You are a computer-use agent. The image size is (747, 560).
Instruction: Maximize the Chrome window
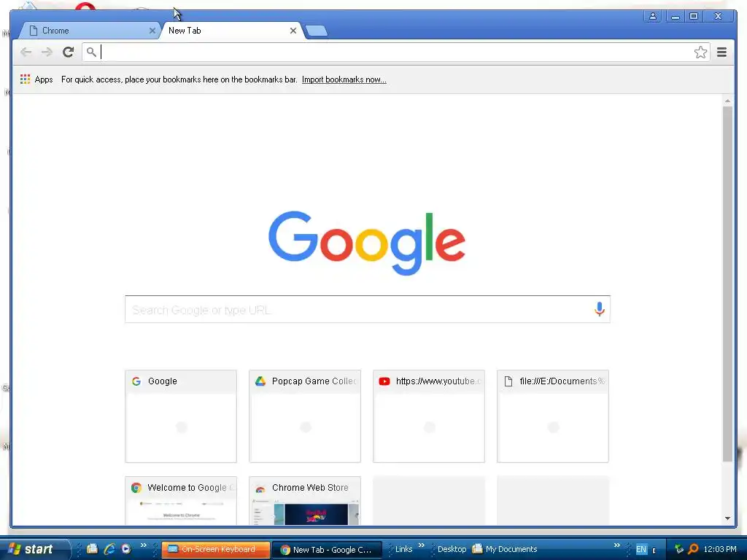click(694, 16)
